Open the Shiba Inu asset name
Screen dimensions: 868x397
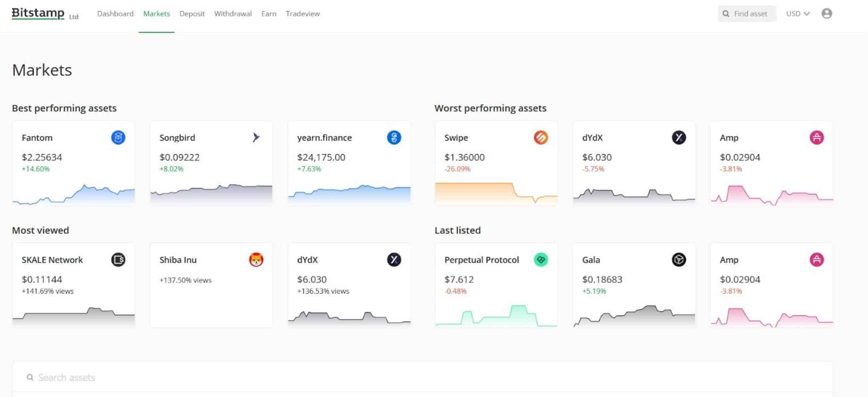point(178,260)
